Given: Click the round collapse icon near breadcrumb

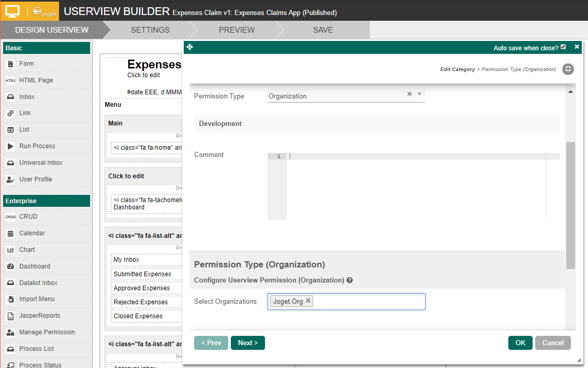Looking at the screenshot, I should coord(568,69).
